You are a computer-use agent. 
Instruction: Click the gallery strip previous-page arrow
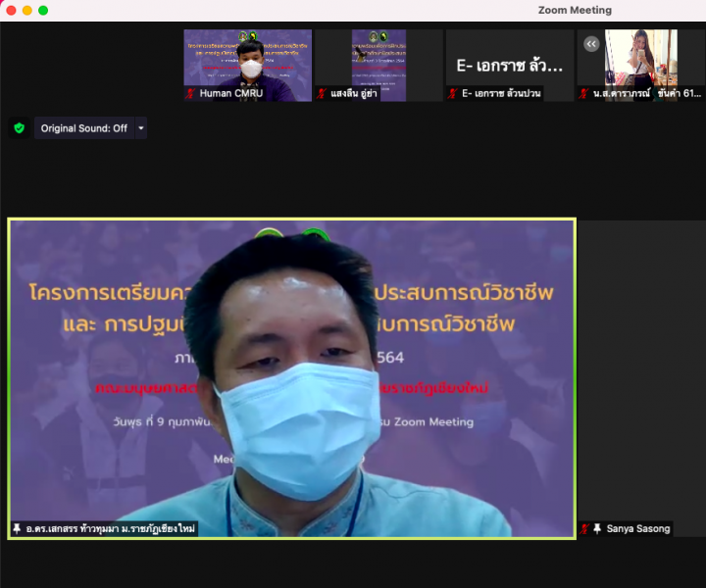coord(591,44)
